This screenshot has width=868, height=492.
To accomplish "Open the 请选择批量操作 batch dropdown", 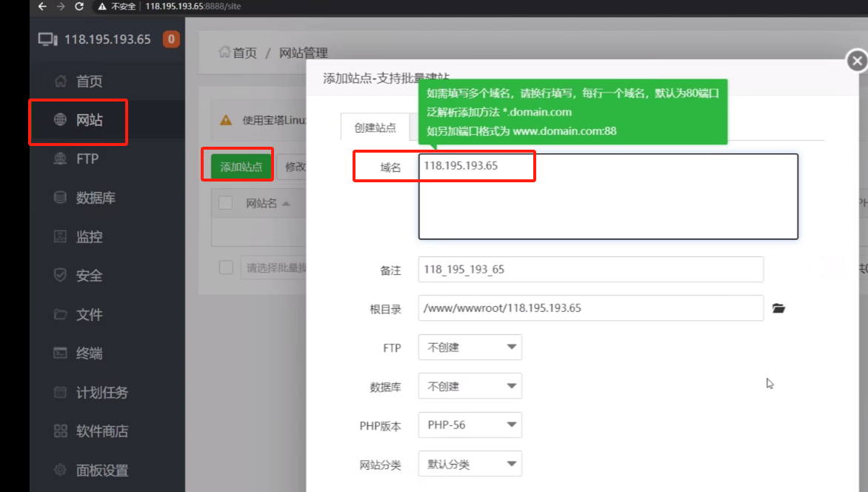I will point(273,267).
